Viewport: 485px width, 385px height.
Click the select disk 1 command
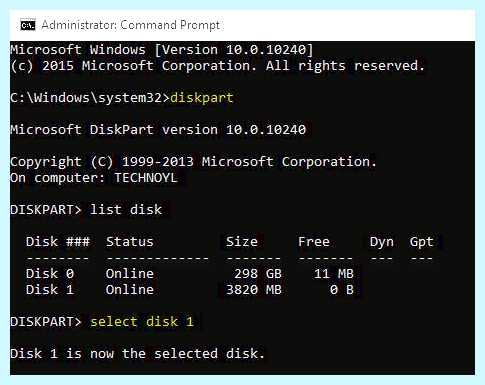(x=142, y=322)
